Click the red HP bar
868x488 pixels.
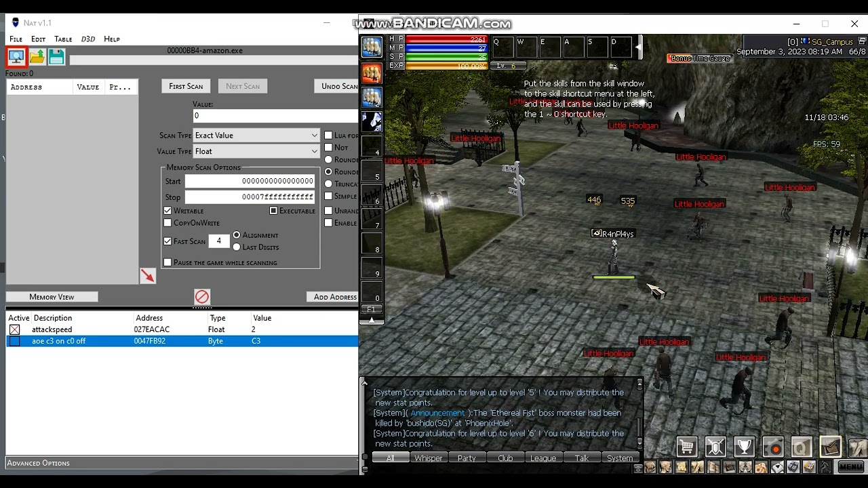[447, 39]
